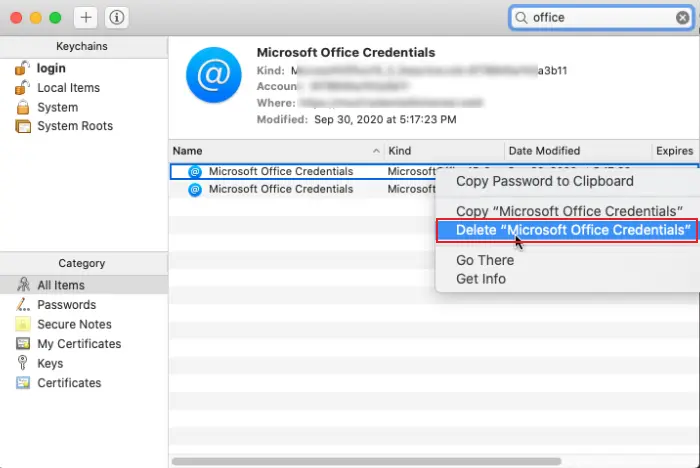Open System Roots keychain
Screen dimensions: 700x468
tap(74, 126)
